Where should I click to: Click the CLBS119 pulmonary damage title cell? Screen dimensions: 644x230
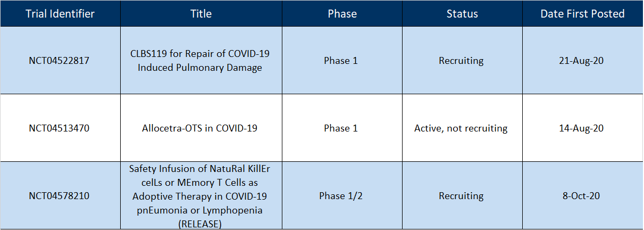click(x=201, y=61)
